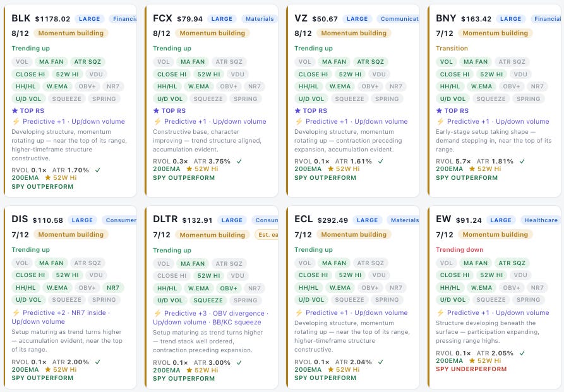Image resolution: width=564 pixels, height=392 pixels.
Task: Click the Est. earnings badge on DLTR card
Action: click(x=266, y=235)
